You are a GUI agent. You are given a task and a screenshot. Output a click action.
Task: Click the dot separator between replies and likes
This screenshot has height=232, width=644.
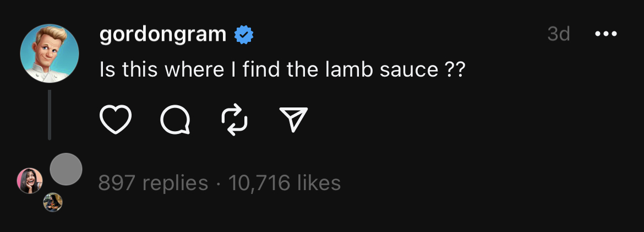click(x=218, y=183)
